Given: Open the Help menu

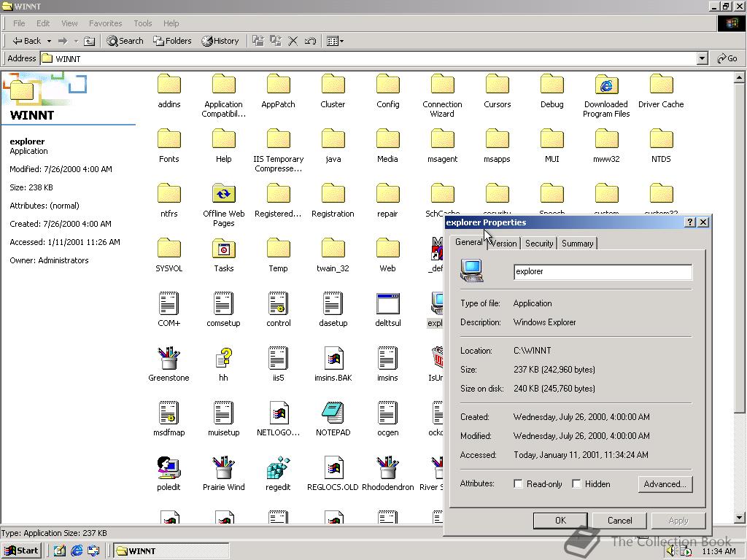Looking at the screenshot, I should pyautogui.click(x=171, y=23).
